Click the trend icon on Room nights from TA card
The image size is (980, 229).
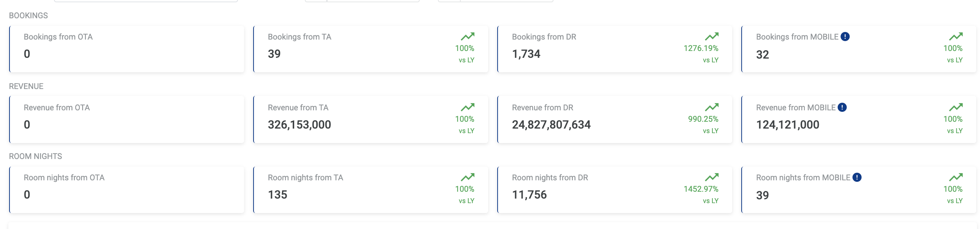click(x=468, y=177)
